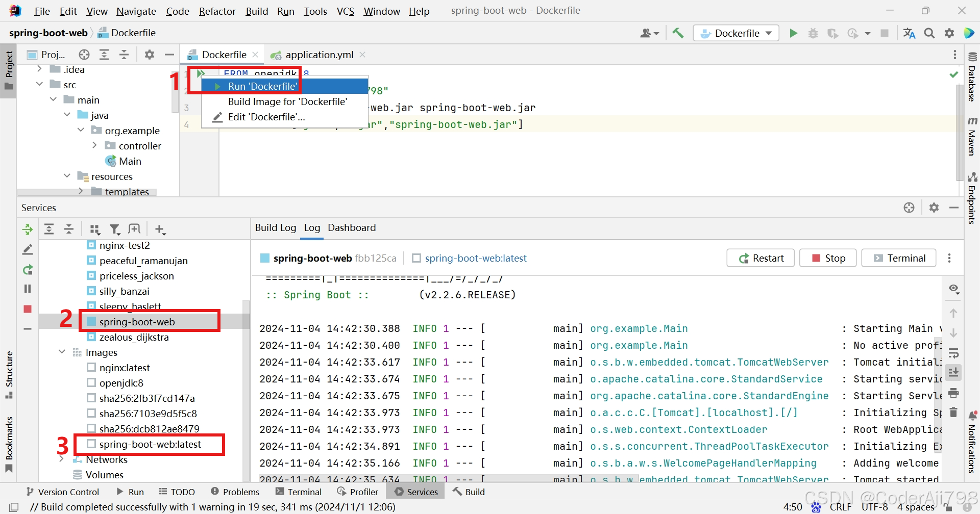Expand the .idea folder in project tree
Viewport: 980px width, 514px height.
pos(39,69)
